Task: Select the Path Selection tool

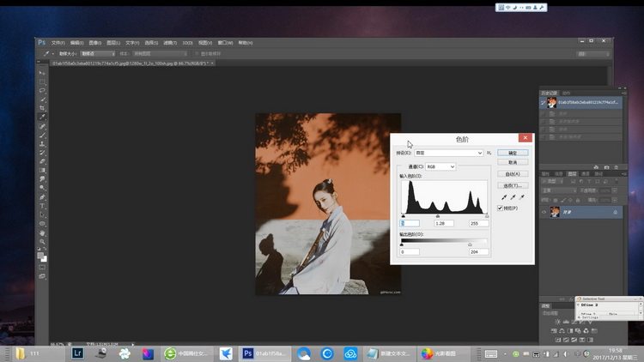Action: [x=42, y=214]
